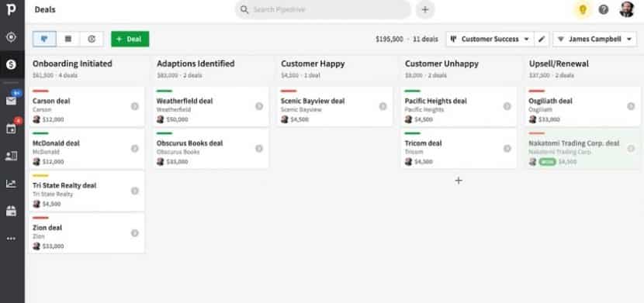Click activity indicator on Osgiliath deal
Screen dimensions: 644x303
click(631, 106)
